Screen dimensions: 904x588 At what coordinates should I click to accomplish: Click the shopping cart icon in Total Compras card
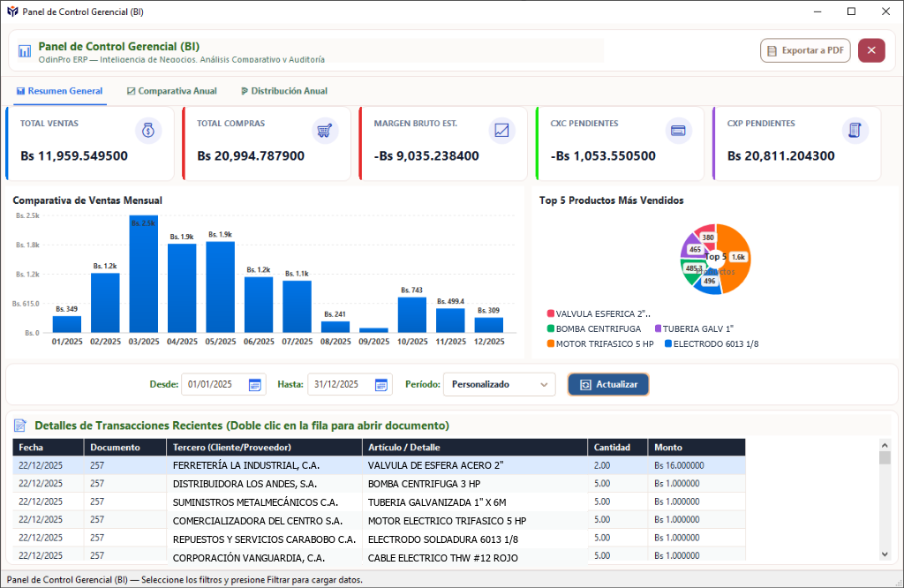tap(325, 131)
